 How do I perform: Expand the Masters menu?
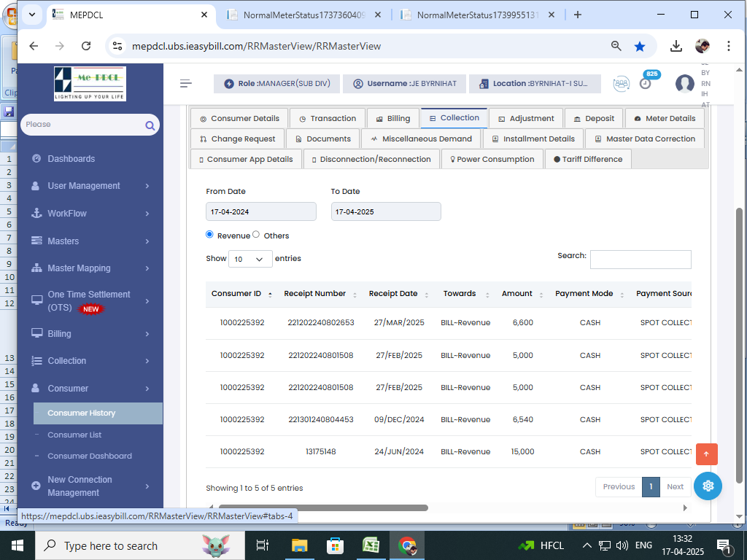[x=90, y=241]
